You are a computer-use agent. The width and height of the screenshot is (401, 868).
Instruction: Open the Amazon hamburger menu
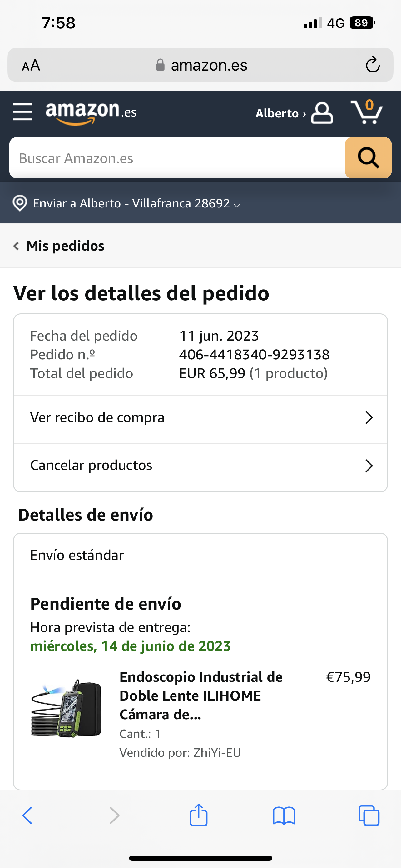[x=22, y=112]
